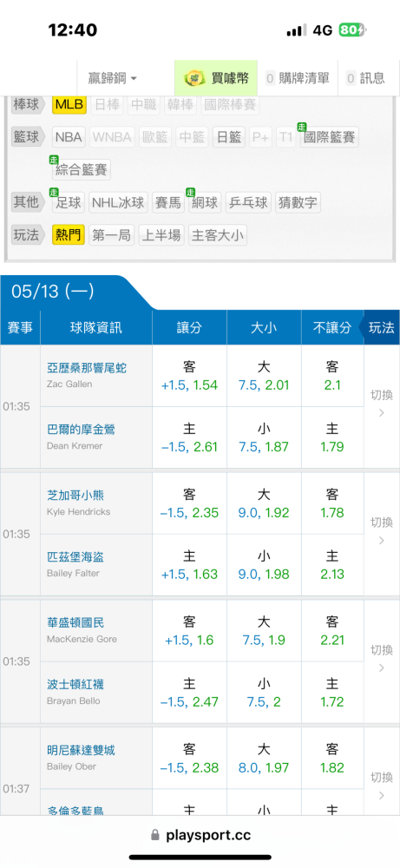Image resolution: width=400 pixels, height=868 pixels.
Task: Select the 賽馬 filter
Action: [167, 202]
